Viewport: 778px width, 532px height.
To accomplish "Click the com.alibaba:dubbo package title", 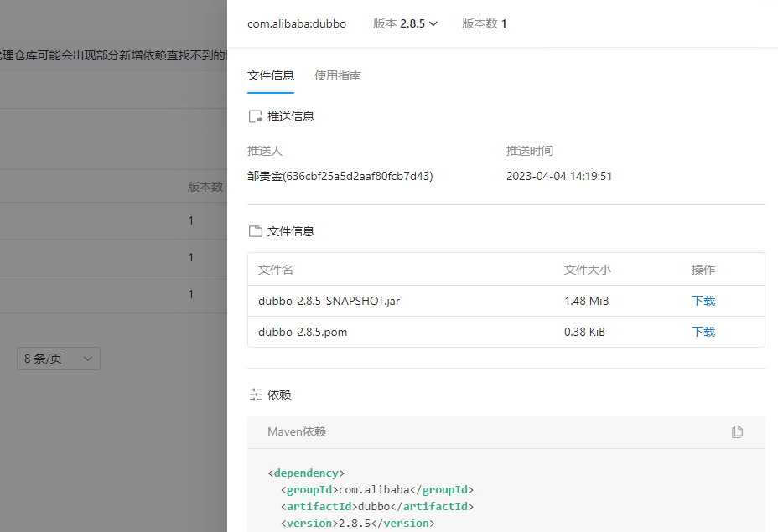I will [x=297, y=23].
